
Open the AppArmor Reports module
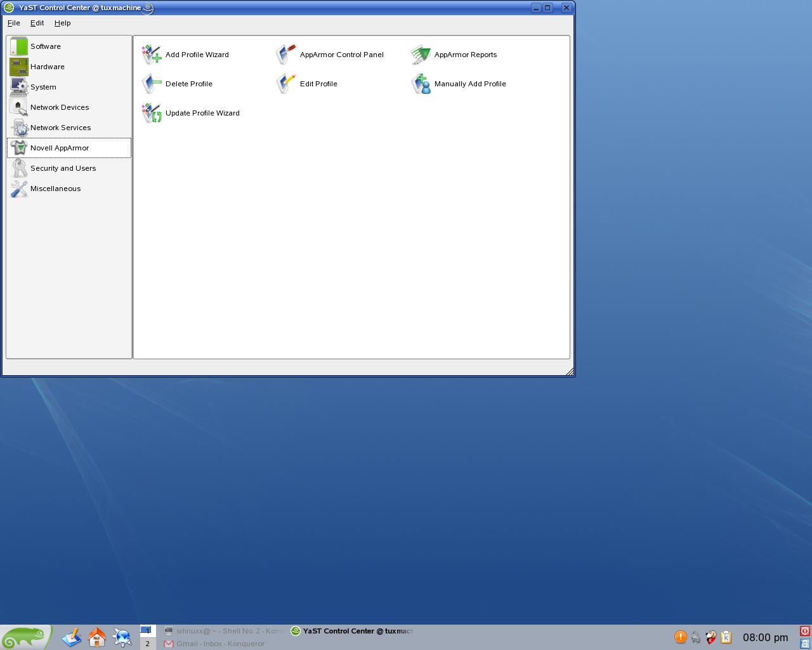point(454,55)
